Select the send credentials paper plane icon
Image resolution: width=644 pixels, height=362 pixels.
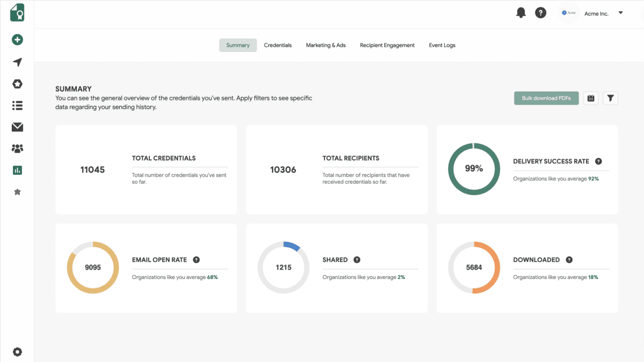pos(17,62)
